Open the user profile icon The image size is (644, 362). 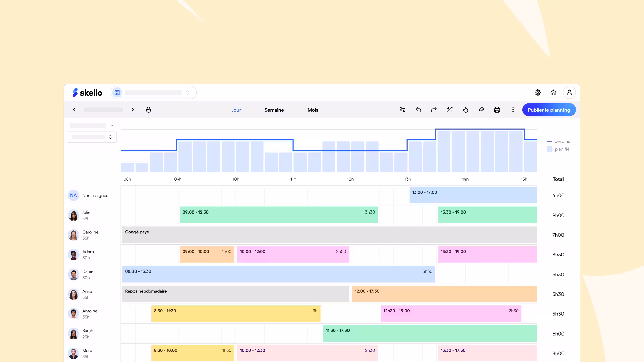569,93
